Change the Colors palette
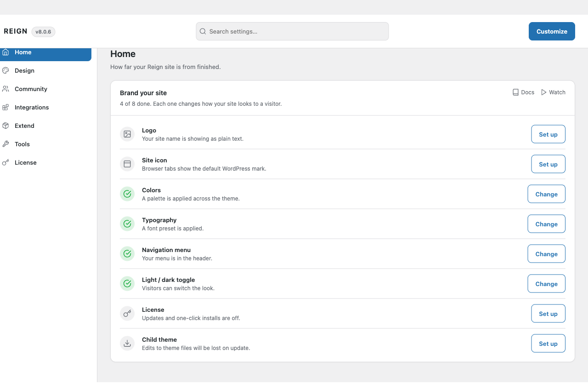The height and width of the screenshot is (390, 588). pos(546,194)
